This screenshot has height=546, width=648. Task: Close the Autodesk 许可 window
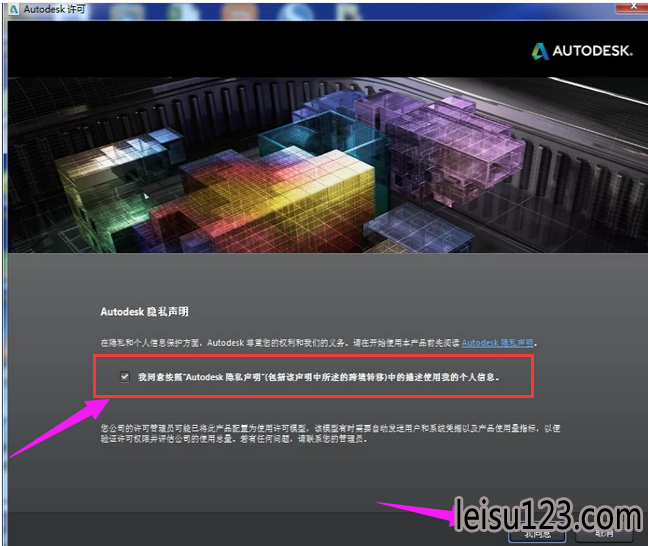coord(633,6)
